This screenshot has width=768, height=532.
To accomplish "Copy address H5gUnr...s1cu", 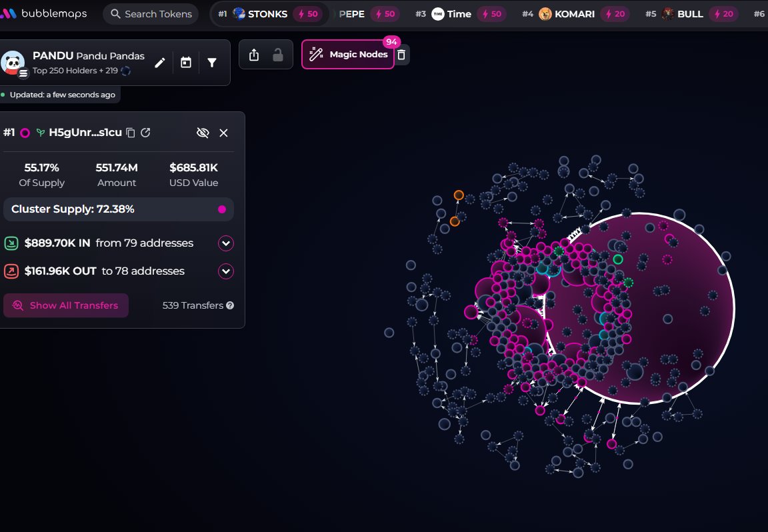I will click(130, 133).
